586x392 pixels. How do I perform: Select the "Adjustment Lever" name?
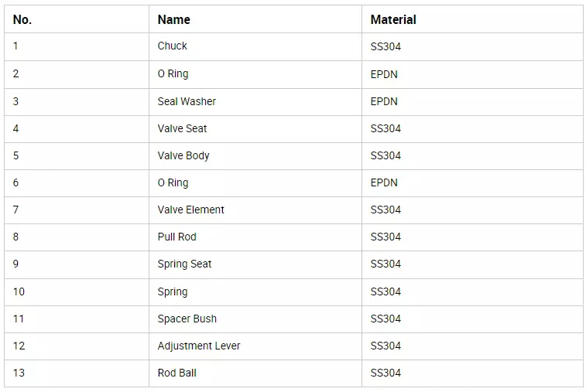pyautogui.click(x=199, y=346)
